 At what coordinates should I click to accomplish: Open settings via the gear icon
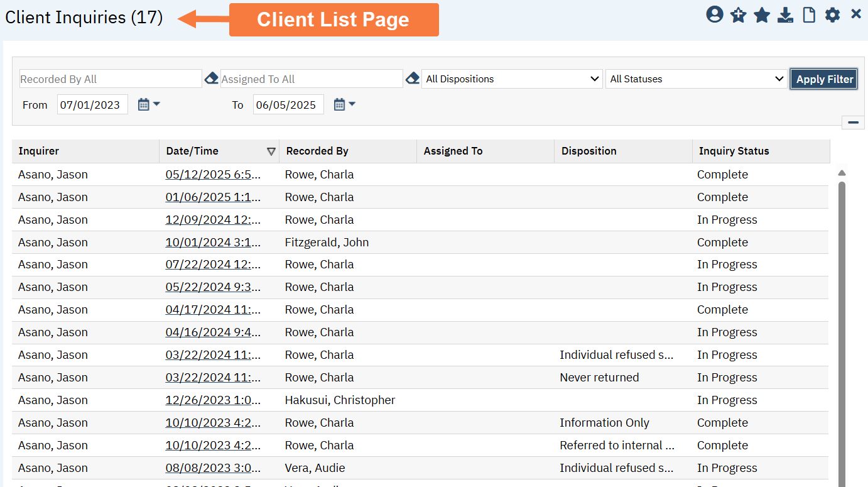tap(832, 14)
